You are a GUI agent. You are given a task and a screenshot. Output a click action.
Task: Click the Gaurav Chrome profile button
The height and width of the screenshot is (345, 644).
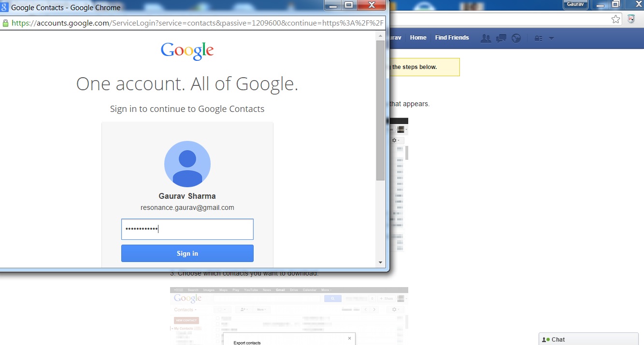[575, 4]
